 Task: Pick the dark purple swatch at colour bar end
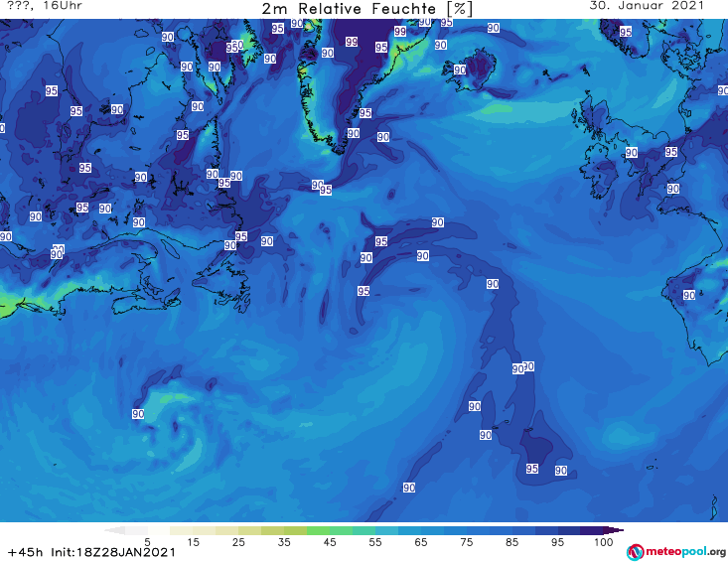tap(613, 530)
